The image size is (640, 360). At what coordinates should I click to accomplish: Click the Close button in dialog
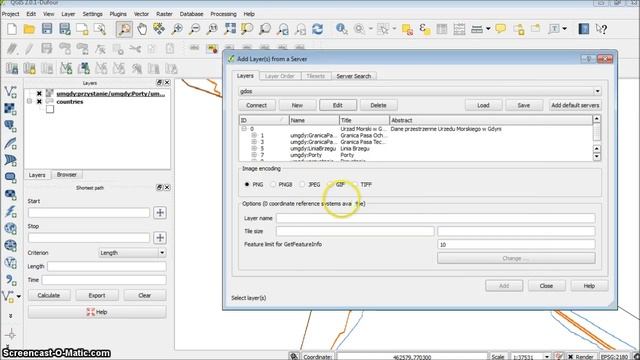click(x=546, y=286)
